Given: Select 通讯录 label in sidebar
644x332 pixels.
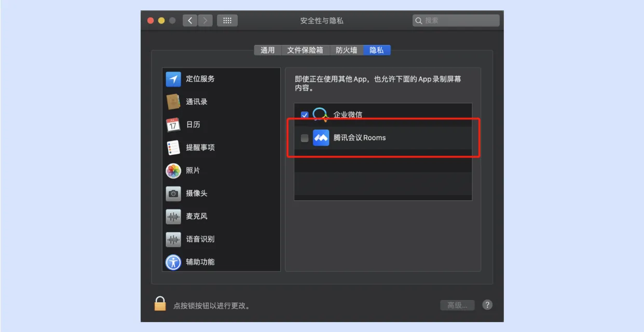Looking at the screenshot, I should point(197,102).
